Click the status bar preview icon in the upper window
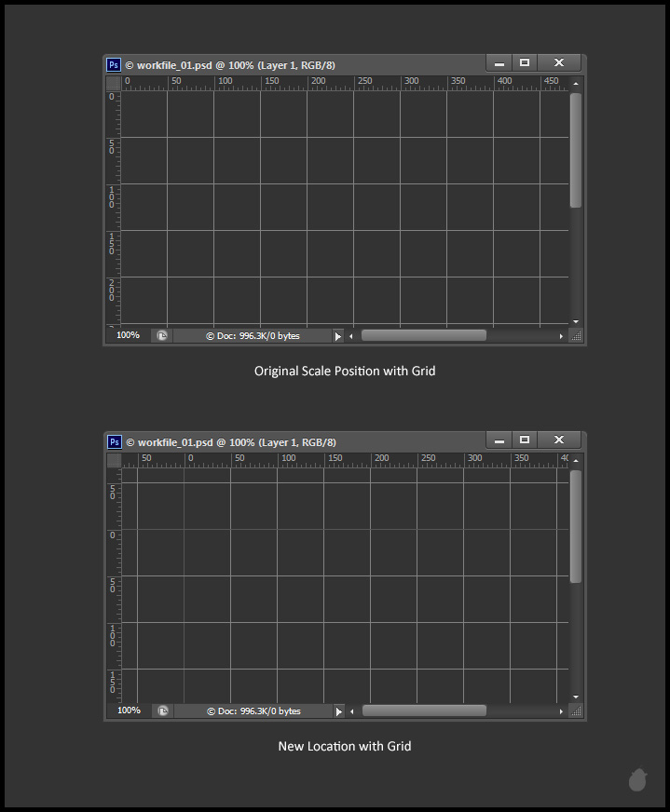Image resolution: width=670 pixels, height=812 pixels. [x=162, y=335]
